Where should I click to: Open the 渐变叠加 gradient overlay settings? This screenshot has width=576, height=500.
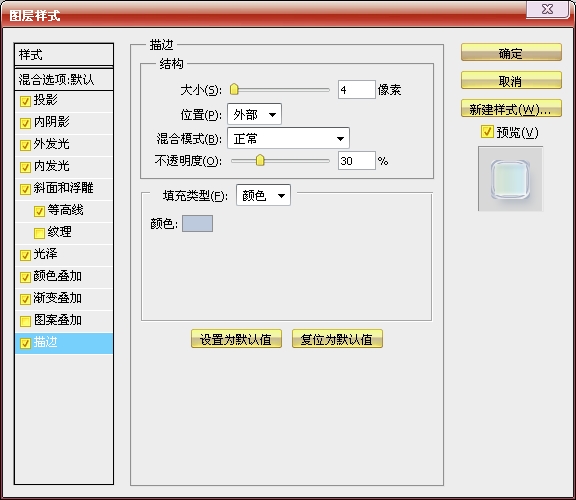tap(64, 298)
